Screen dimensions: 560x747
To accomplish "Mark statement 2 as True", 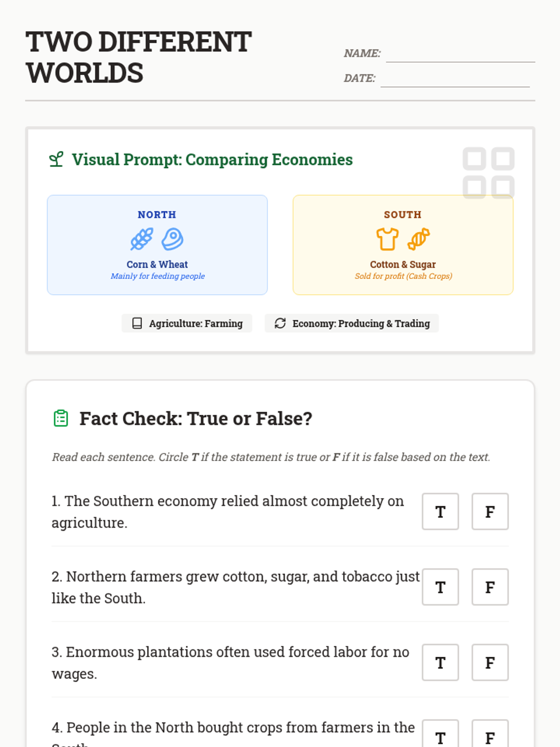I will tap(440, 587).
